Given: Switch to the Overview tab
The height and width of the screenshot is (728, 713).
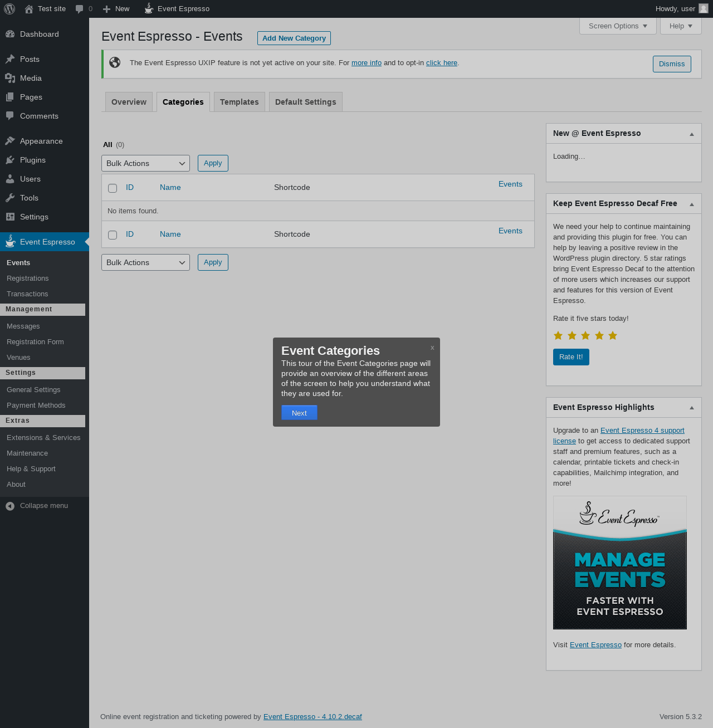Looking at the screenshot, I should [129, 102].
